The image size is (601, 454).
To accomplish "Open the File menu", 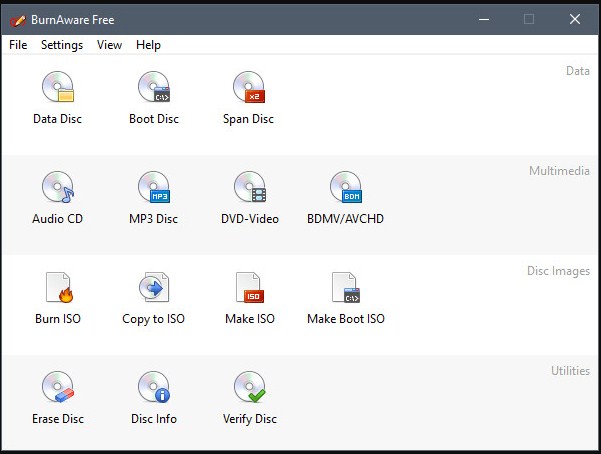I will coord(18,45).
